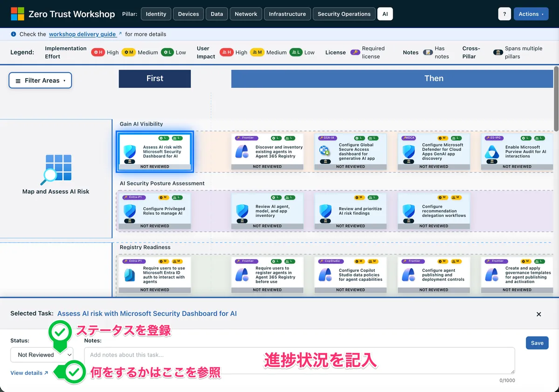Switch to the Security Operations pillar tab
Screen dimensions: 559x392
tap(344, 14)
